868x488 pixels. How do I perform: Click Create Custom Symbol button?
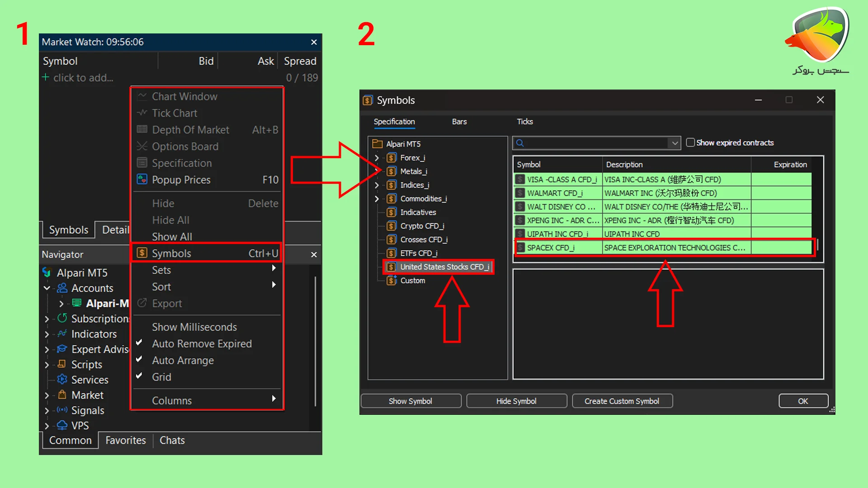(622, 401)
